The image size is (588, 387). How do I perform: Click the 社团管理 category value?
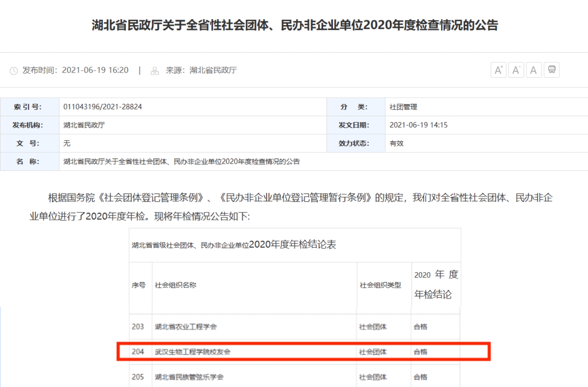403,107
